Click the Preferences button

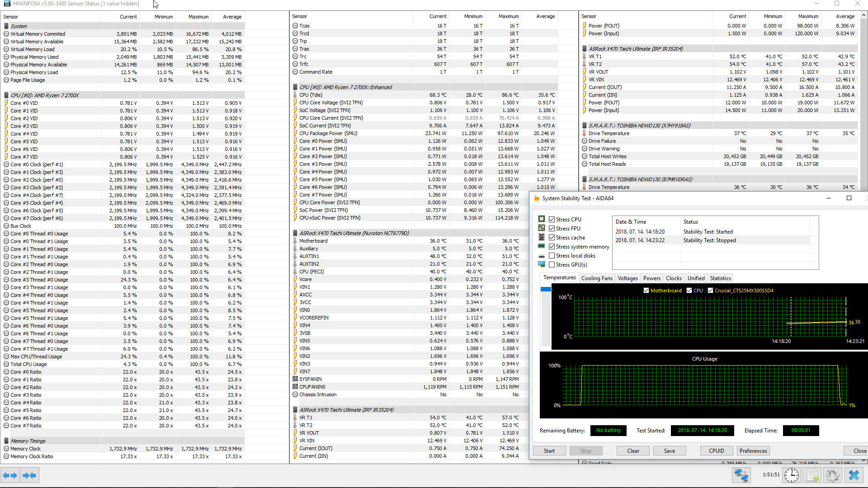pos(753,451)
